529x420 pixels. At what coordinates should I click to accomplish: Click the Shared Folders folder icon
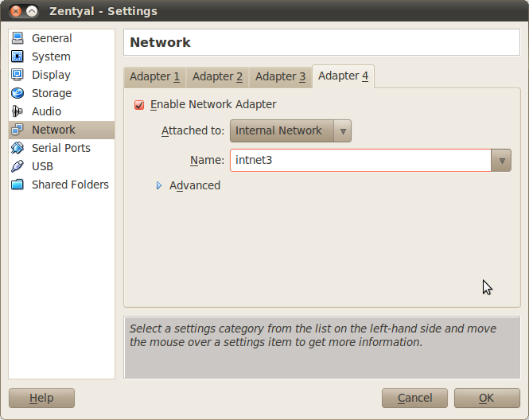18,185
